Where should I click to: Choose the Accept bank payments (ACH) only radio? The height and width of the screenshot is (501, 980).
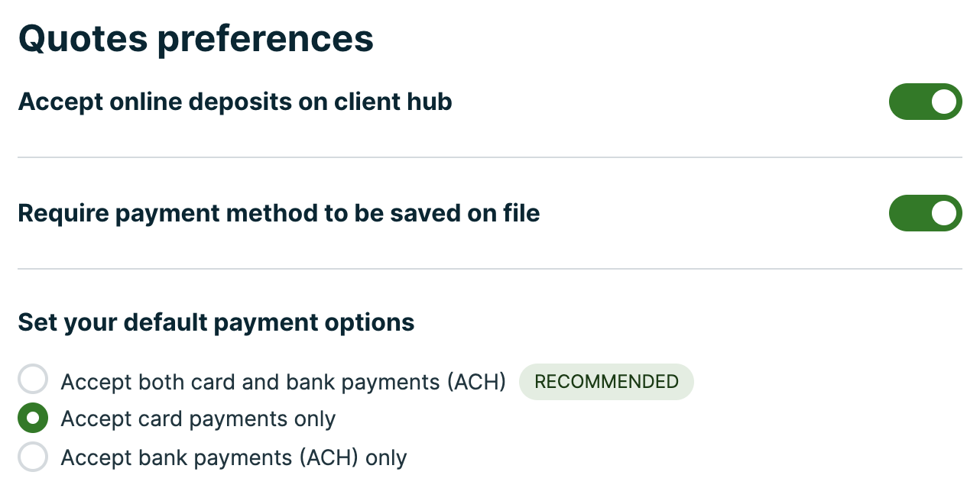[33, 457]
